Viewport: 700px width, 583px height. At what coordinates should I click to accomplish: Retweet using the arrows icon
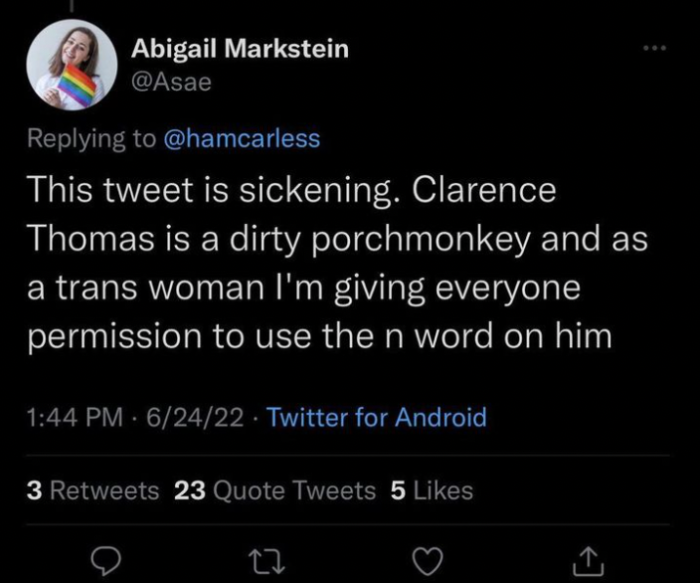pyautogui.click(x=267, y=562)
